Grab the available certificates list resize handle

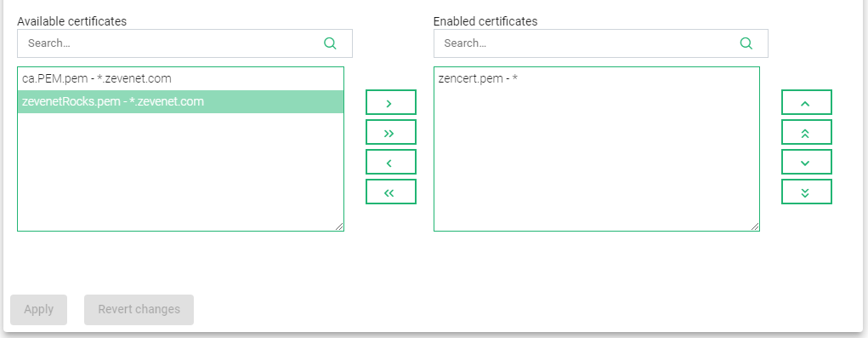coord(339,226)
